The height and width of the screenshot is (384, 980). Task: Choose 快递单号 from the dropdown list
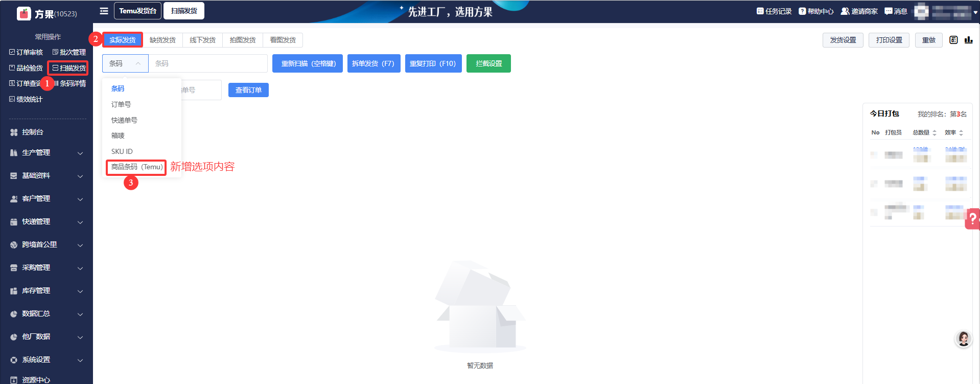[142, 120]
